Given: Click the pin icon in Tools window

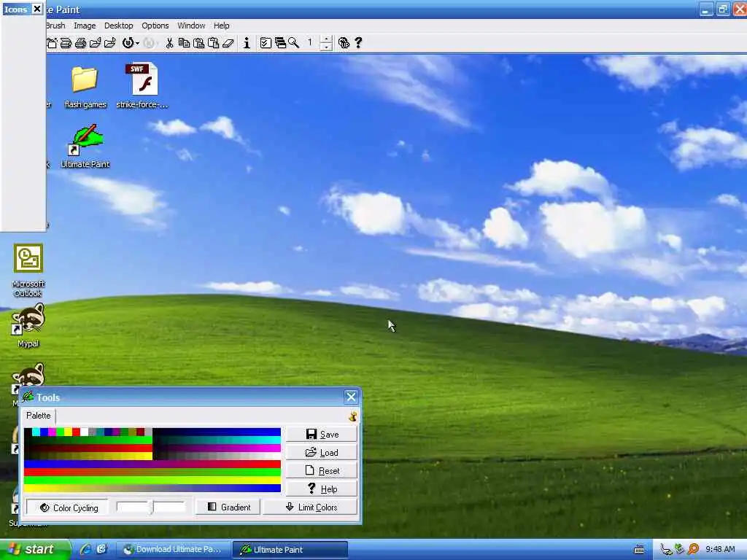Looking at the screenshot, I should (352, 416).
